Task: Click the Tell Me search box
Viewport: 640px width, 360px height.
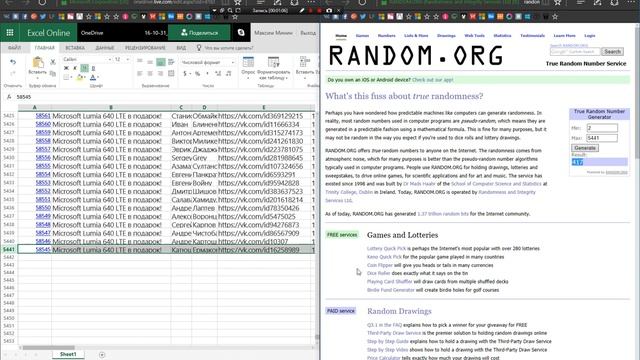Action: pos(229,48)
